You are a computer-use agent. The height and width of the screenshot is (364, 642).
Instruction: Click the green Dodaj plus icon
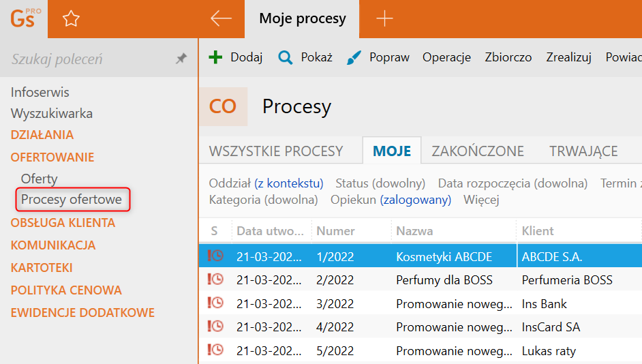(215, 57)
